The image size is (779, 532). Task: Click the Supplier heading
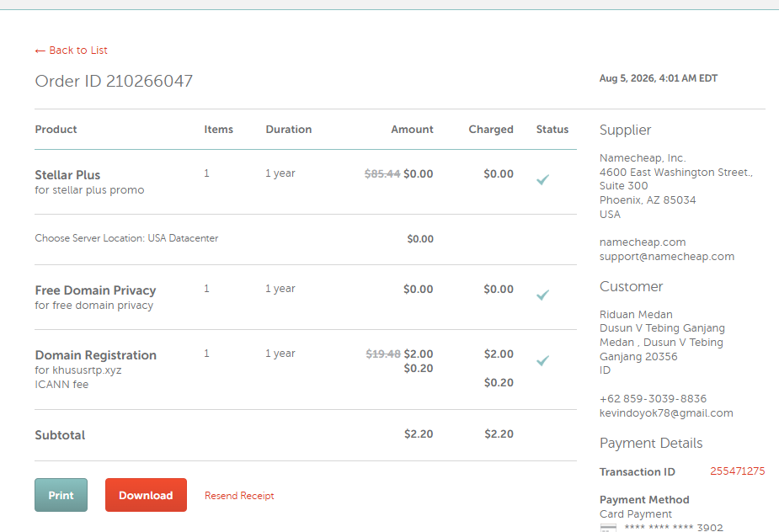(x=625, y=130)
